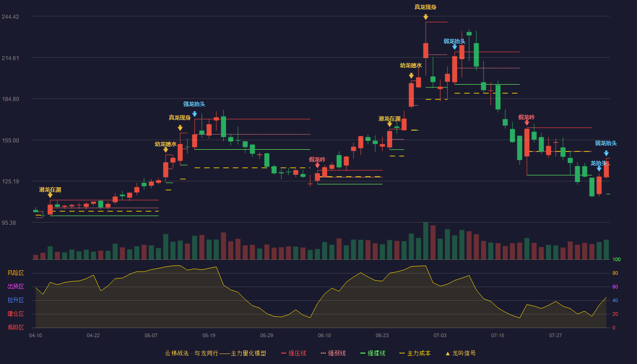Toggle the 云梯战法 主力量化模型 legend entry
Screen dimensions: 637x364
click(216, 353)
